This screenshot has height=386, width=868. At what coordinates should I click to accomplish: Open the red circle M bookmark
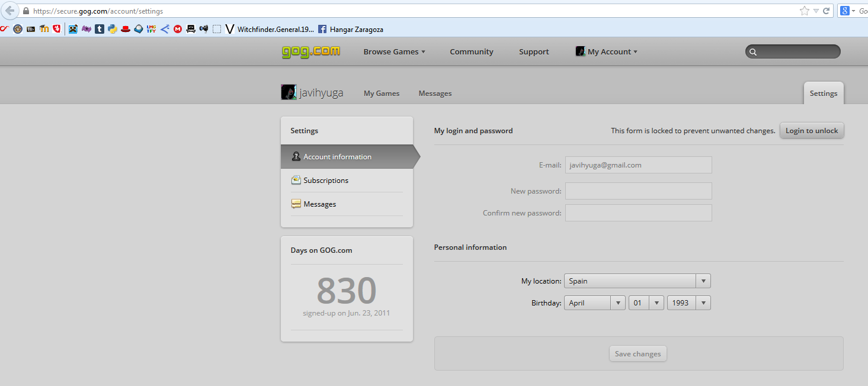pos(178,28)
